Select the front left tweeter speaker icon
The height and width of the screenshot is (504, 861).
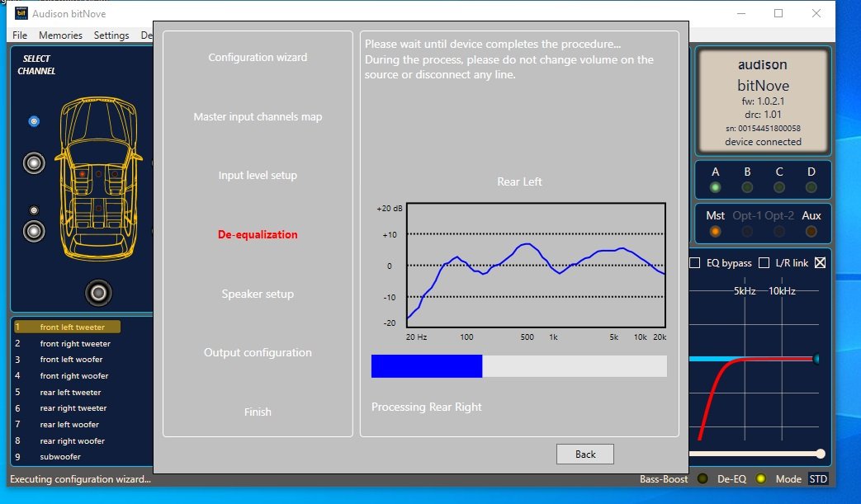pos(34,121)
